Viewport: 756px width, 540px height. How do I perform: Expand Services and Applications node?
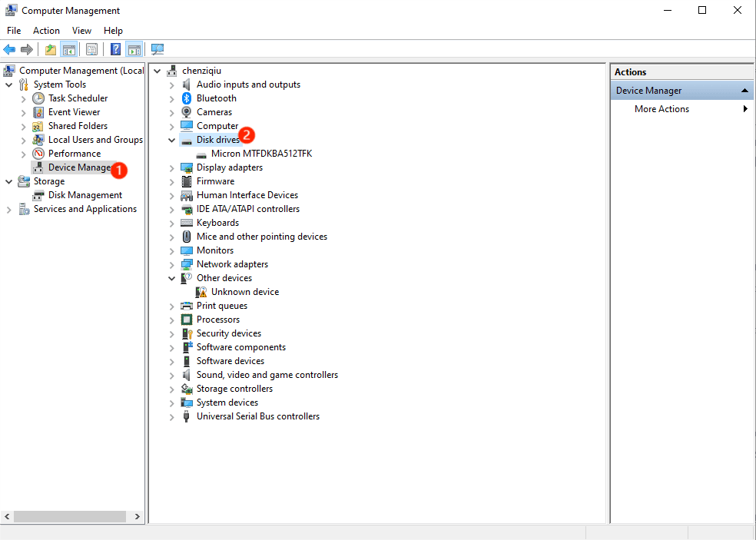click(9, 209)
